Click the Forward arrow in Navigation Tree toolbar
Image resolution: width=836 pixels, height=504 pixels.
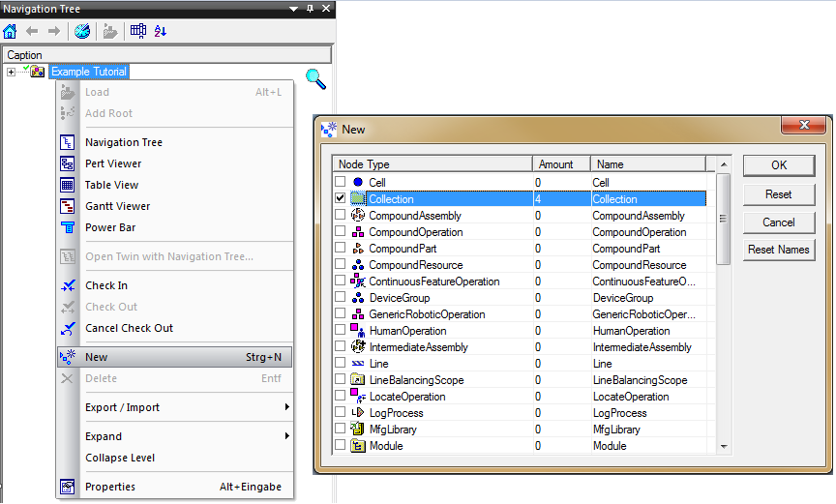54,31
